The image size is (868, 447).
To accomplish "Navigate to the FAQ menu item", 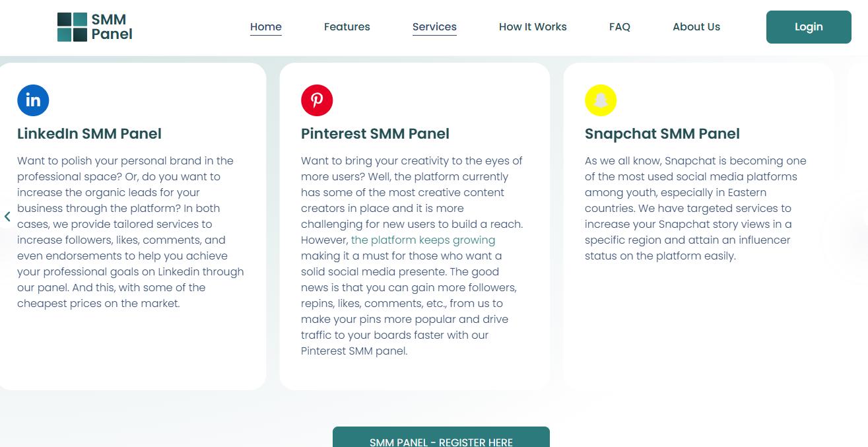I will [x=619, y=27].
